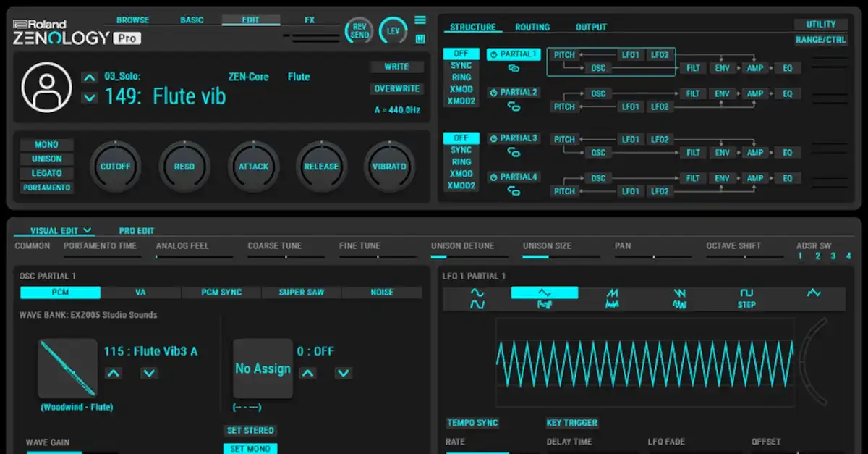
Task: Click the down arrow under Flute Vib3 A
Action: point(149,373)
